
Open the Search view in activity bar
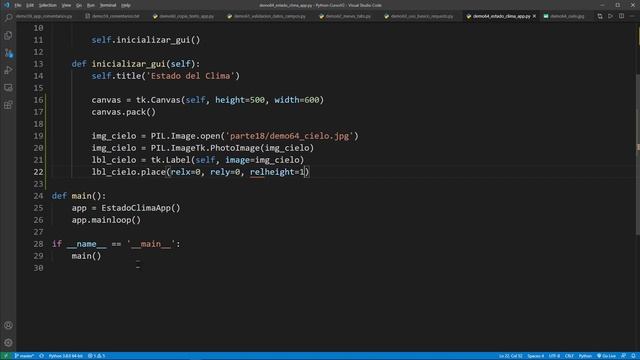tap(8, 18)
